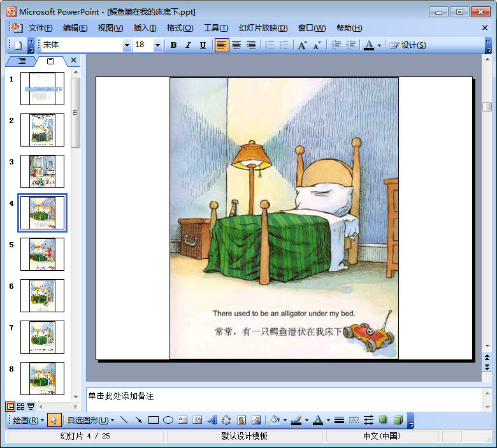Insert clip art
Screen dimensions: 497x448
[x=241, y=421]
